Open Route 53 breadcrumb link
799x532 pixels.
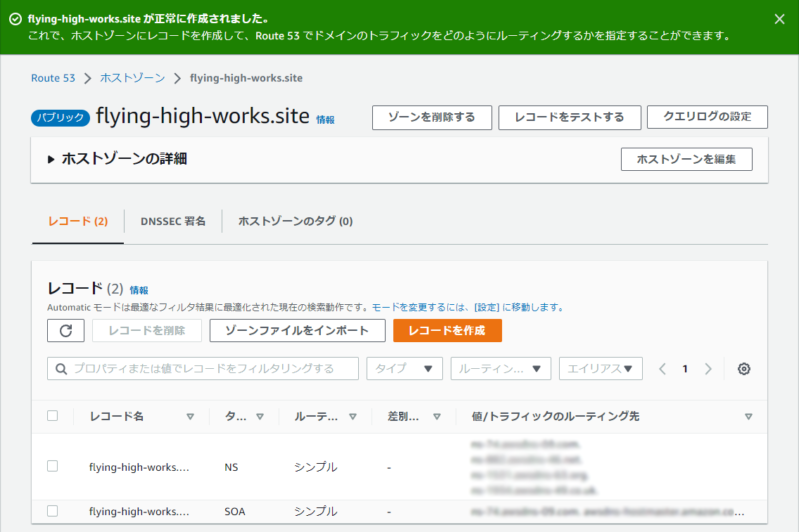53,78
